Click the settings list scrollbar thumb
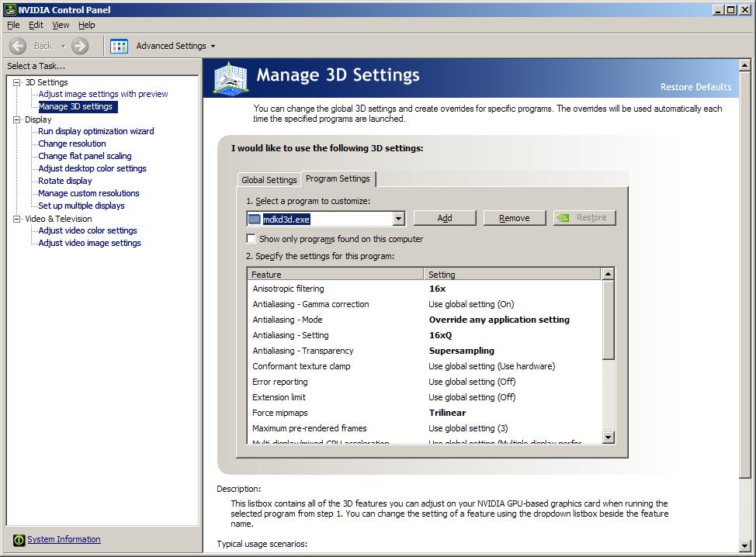Screen dimensions: 756x557 pos(608,320)
